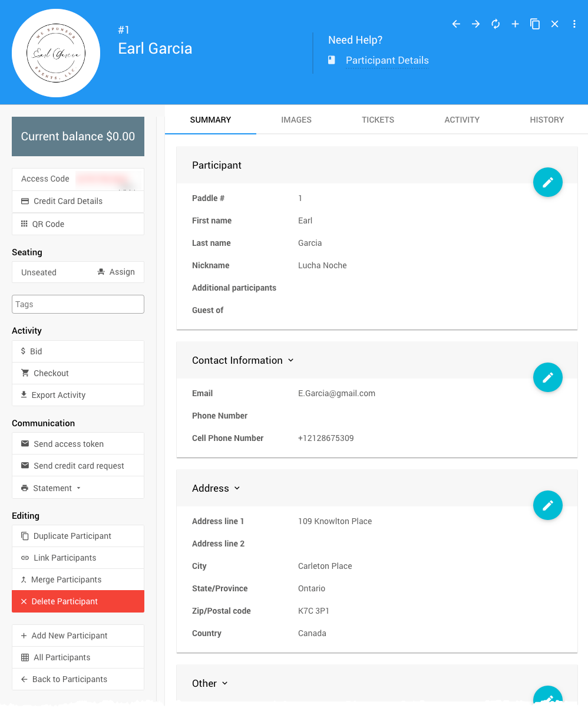
Task: Collapse the Address section chevron
Action: [237, 489]
